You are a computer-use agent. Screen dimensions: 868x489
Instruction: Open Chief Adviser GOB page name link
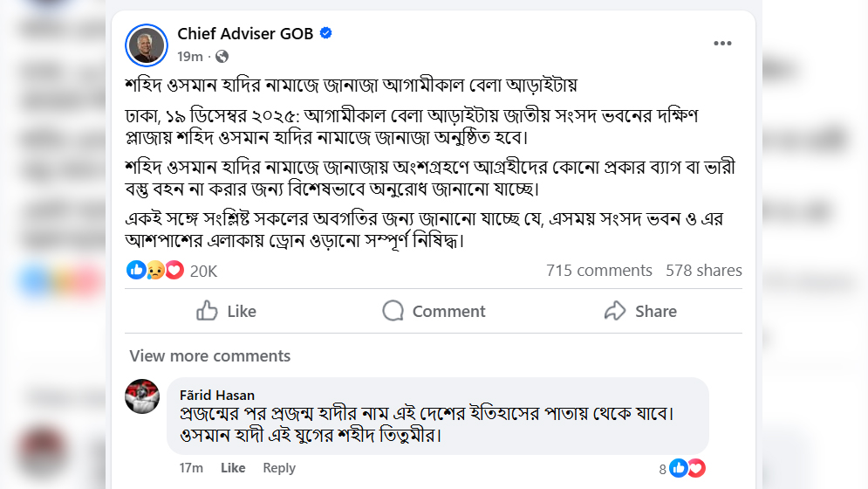(x=245, y=34)
